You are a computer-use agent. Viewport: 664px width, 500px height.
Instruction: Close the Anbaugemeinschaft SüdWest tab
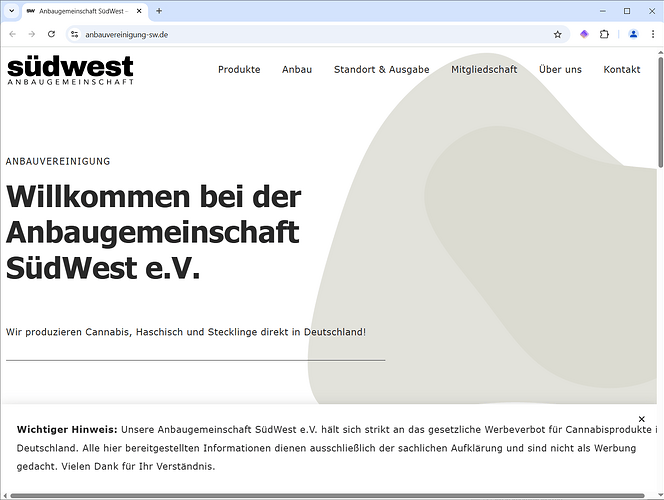(139, 11)
